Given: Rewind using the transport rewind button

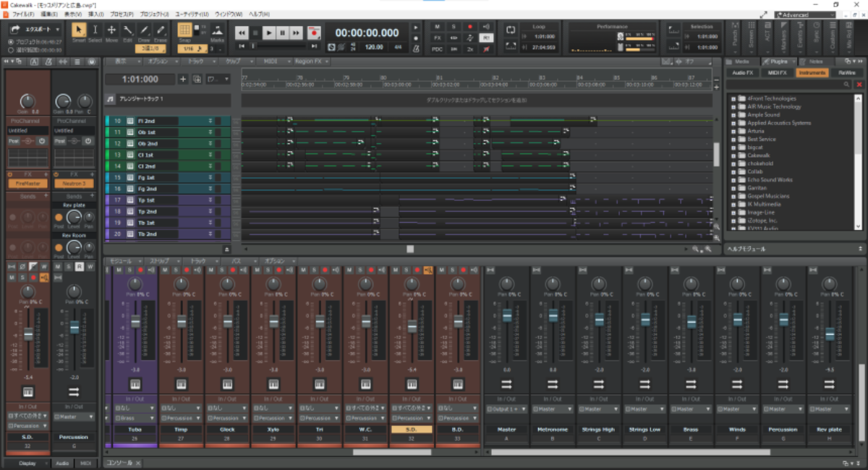Looking at the screenshot, I should [x=242, y=33].
